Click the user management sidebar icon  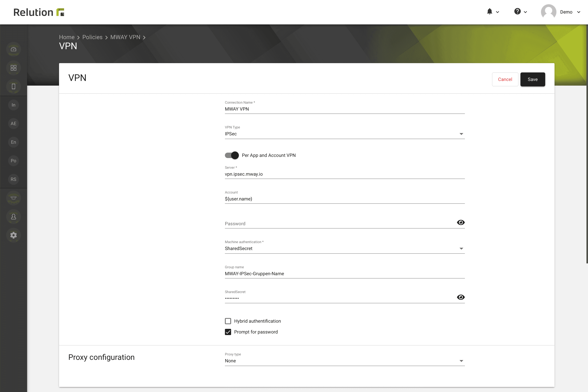(x=13, y=217)
